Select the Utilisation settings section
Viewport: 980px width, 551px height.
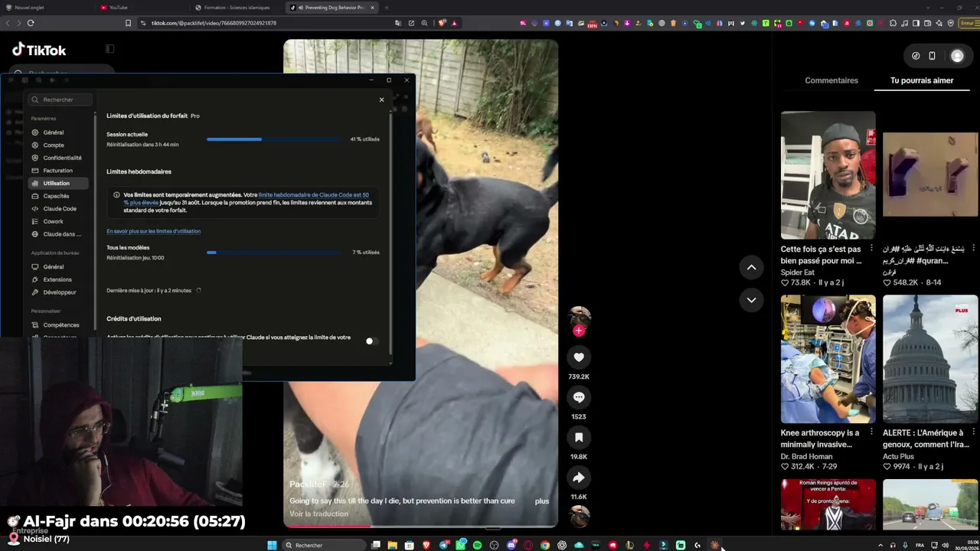pos(57,184)
